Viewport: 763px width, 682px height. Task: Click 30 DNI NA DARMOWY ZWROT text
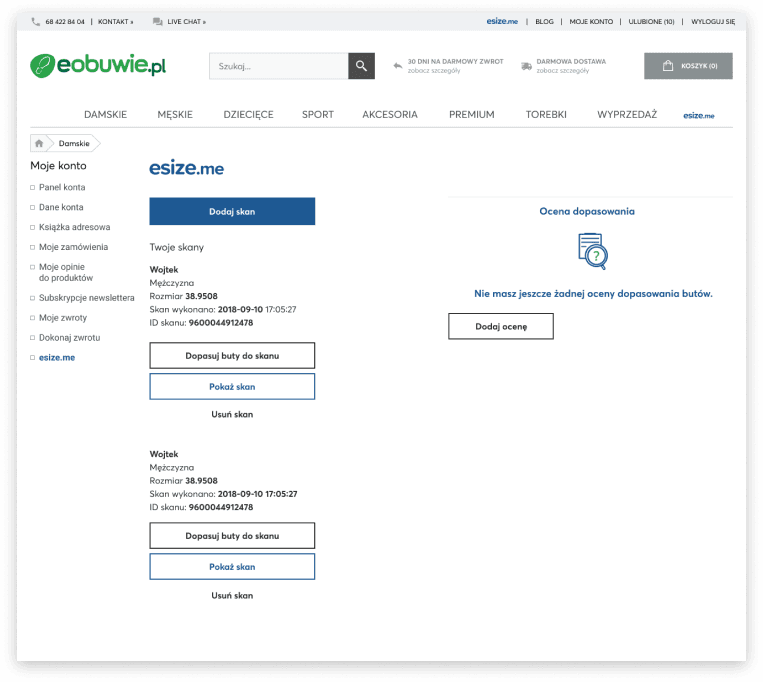pos(455,61)
